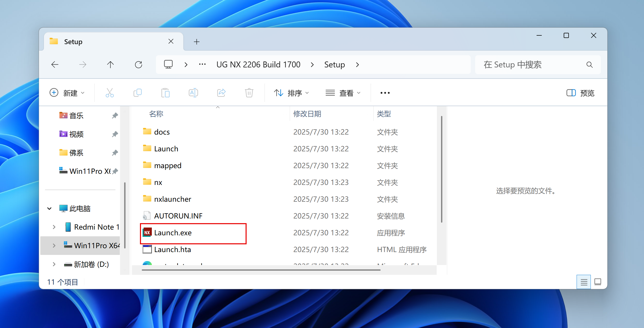The height and width of the screenshot is (328, 644).
Task: Refresh the current folder view
Action: pyautogui.click(x=138, y=65)
